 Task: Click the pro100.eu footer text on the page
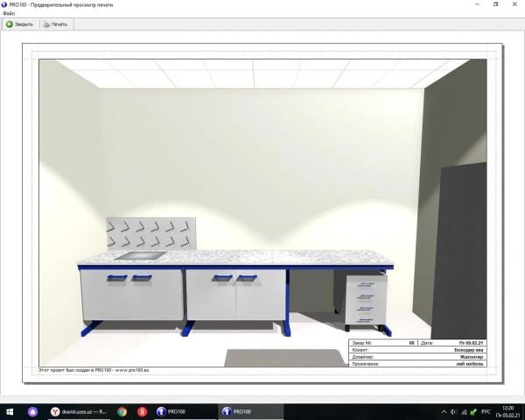87,371
